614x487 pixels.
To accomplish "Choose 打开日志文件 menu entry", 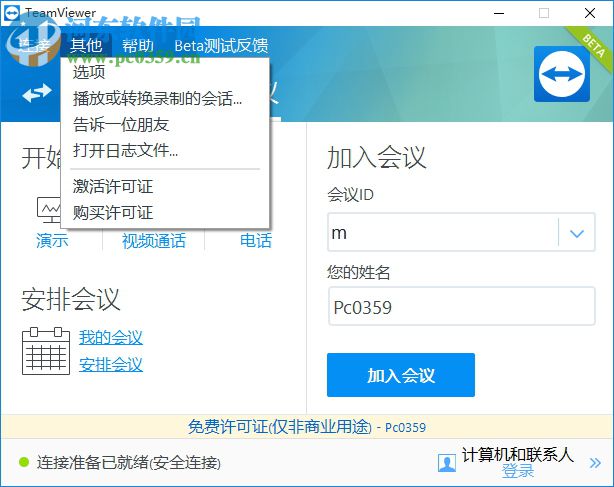I will click(x=165, y=150).
